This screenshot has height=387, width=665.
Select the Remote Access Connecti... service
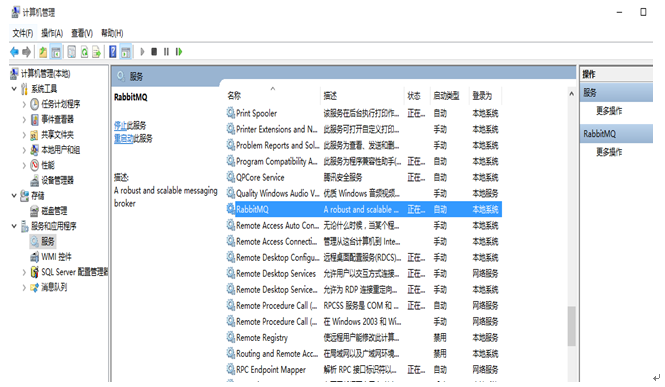pos(277,242)
